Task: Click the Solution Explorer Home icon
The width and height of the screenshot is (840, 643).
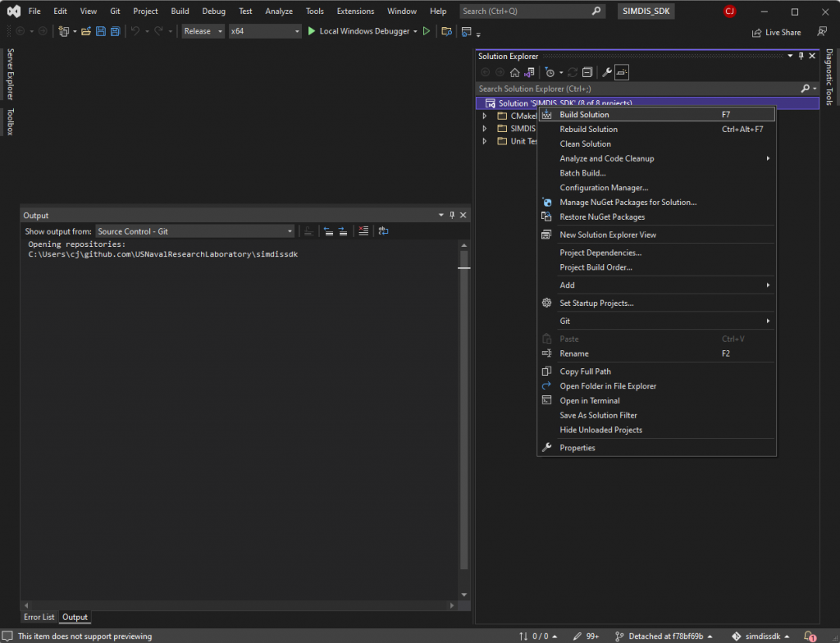Action: tap(515, 72)
